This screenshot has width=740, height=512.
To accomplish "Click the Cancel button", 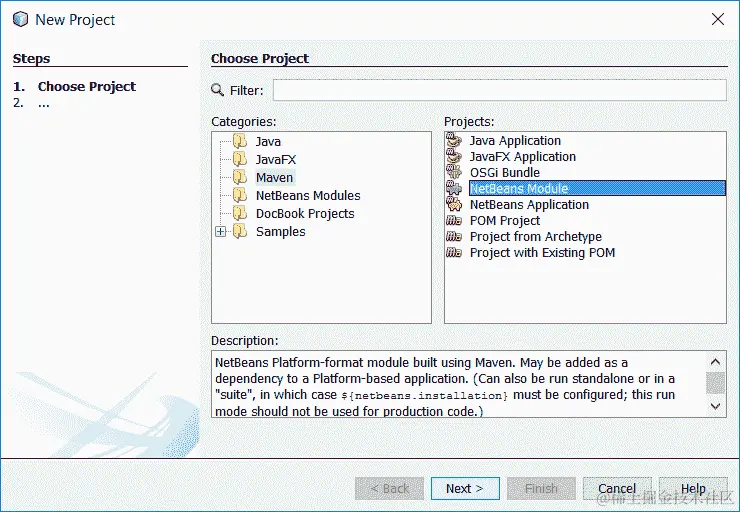I will pos(617,488).
